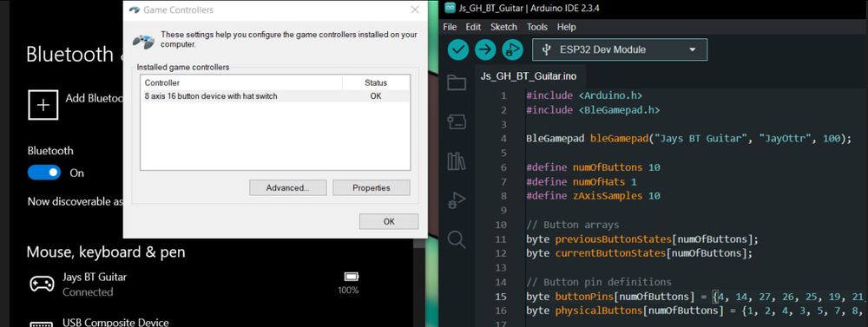Image resolution: width=868 pixels, height=327 pixels.
Task: Click the currentButtonStates declaration line
Action: (640, 253)
